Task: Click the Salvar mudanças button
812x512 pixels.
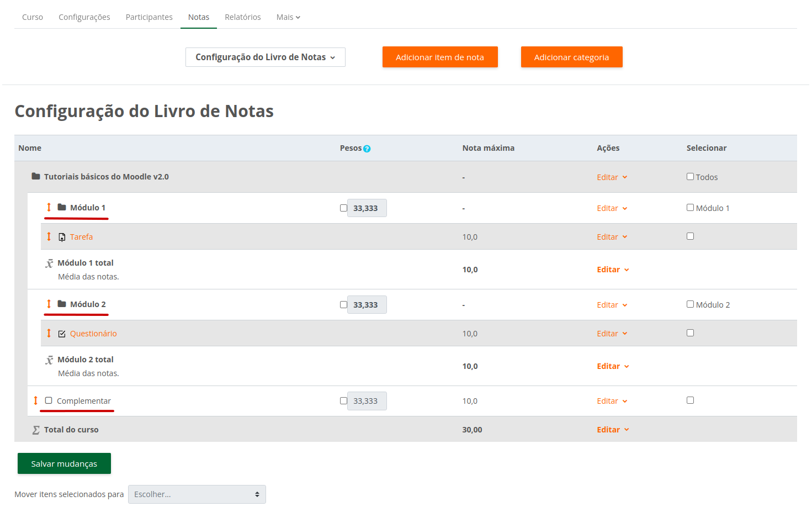Action: (64, 463)
